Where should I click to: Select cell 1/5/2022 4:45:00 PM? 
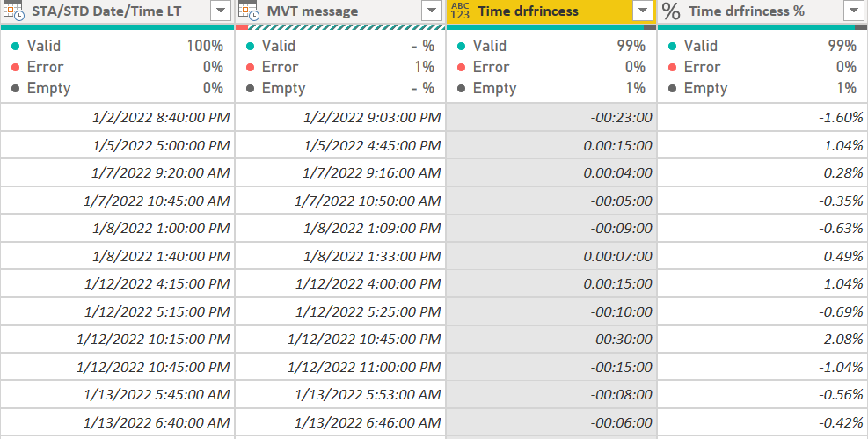click(x=340, y=145)
